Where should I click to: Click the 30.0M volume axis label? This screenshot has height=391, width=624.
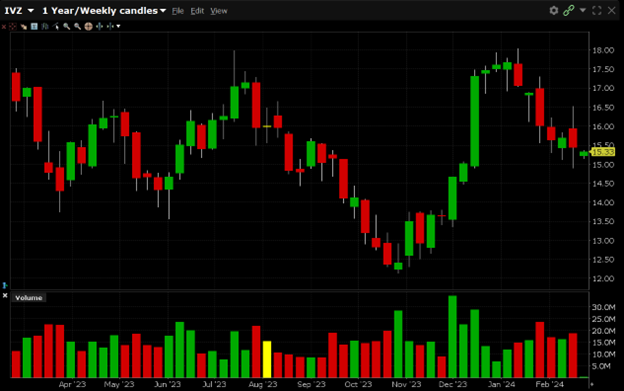point(603,307)
